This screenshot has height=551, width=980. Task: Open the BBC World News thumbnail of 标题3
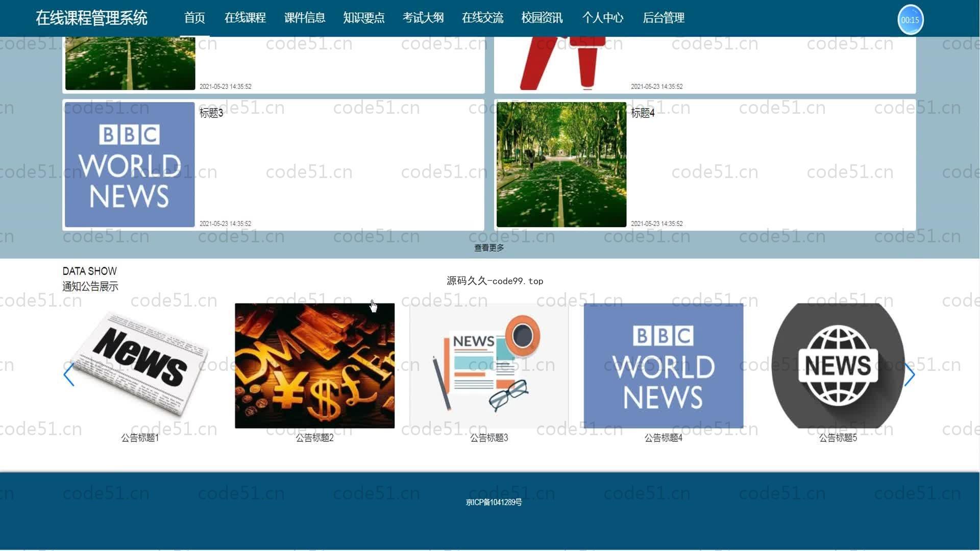pyautogui.click(x=130, y=164)
